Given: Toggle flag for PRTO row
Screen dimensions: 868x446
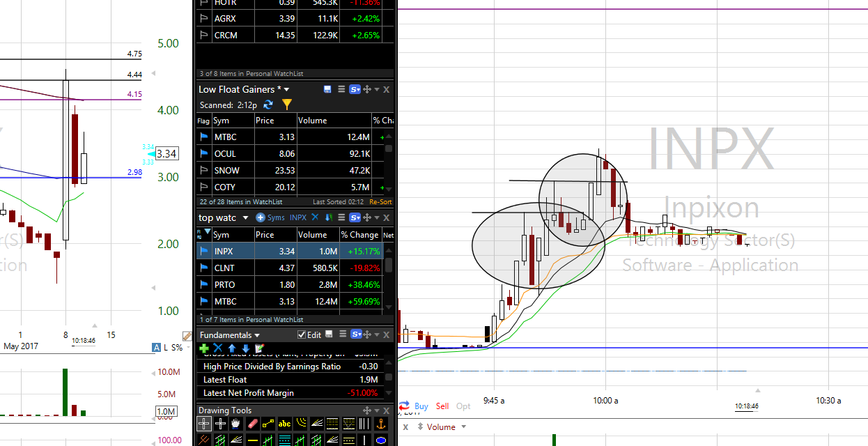Looking at the screenshot, I should (204, 284).
